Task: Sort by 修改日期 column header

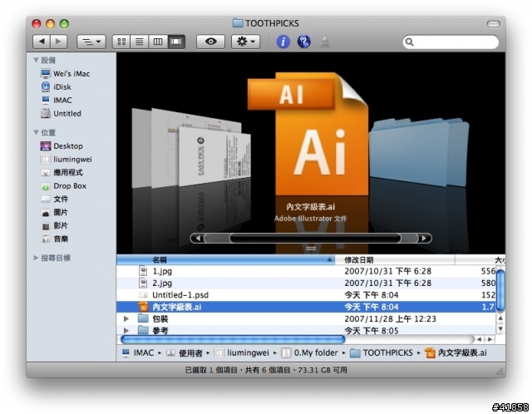Action: (x=395, y=260)
